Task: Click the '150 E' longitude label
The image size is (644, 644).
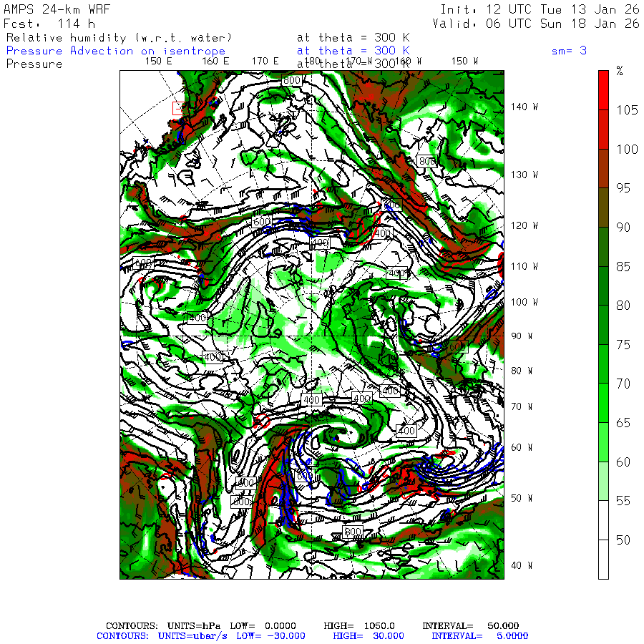Action: 159,62
